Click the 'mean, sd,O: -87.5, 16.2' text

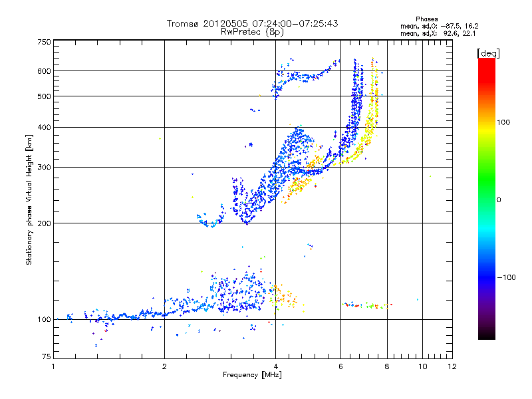pos(440,26)
